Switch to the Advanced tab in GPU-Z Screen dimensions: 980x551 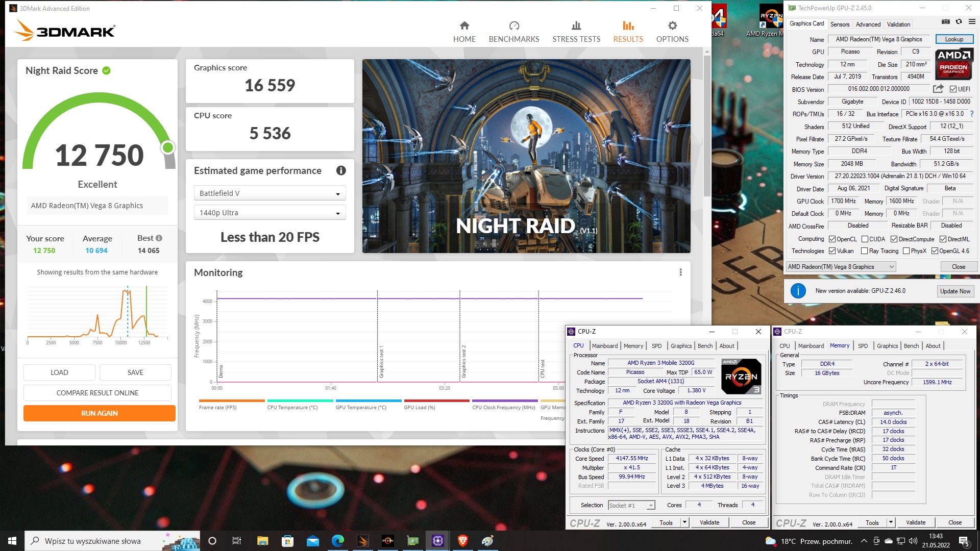[x=868, y=24]
